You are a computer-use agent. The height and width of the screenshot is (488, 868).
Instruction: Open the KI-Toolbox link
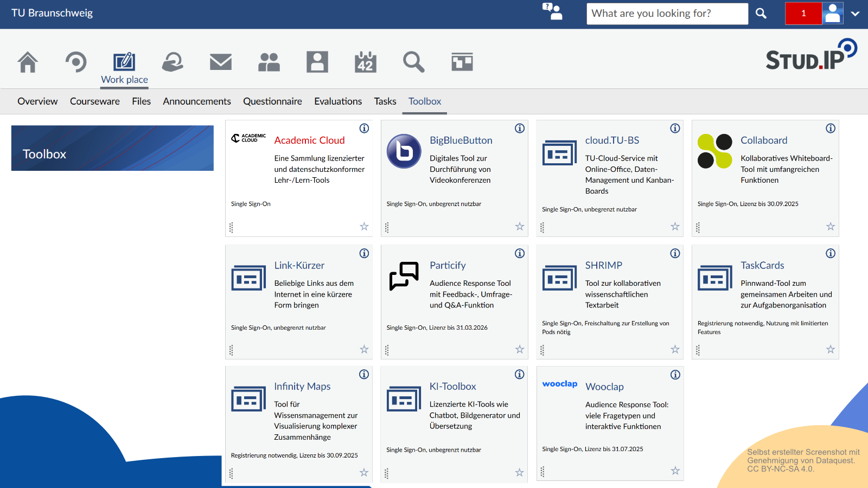tap(452, 387)
